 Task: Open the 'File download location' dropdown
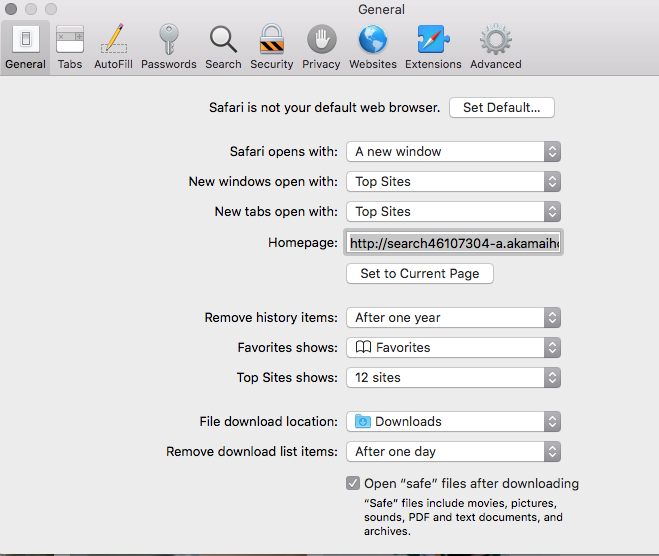[x=453, y=422]
